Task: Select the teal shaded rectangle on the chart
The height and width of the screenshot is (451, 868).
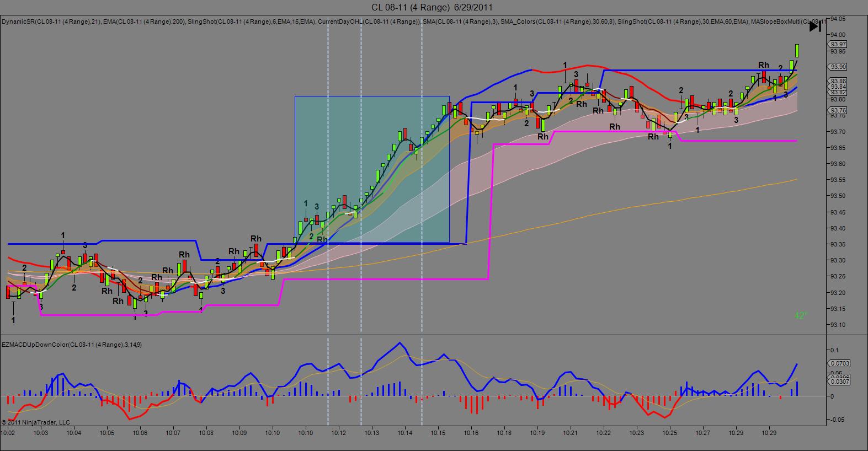Action: click(372, 170)
